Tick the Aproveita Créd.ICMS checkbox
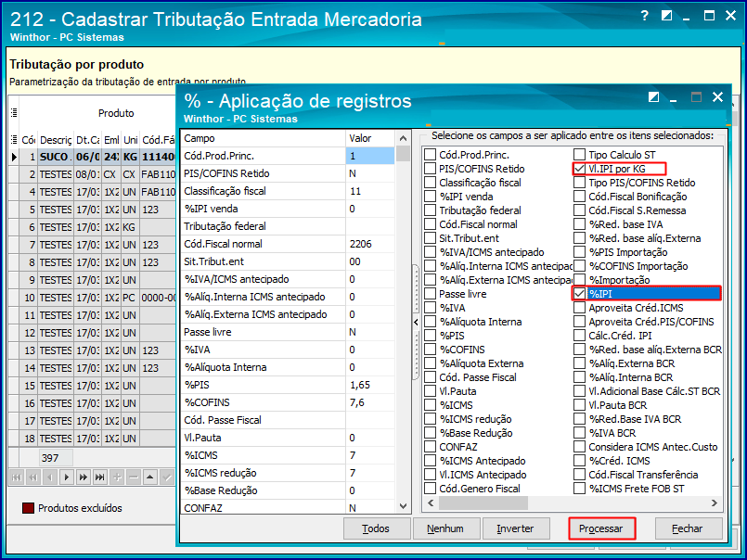The image size is (747, 560). tap(579, 308)
